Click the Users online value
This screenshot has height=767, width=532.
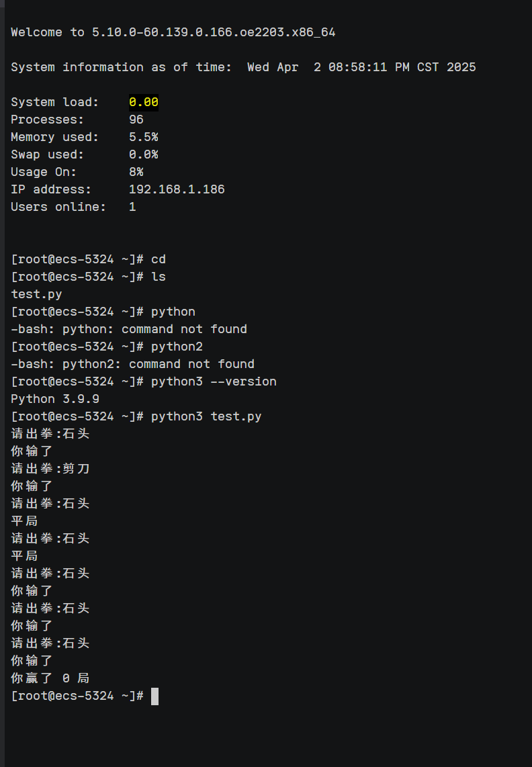pos(132,207)
